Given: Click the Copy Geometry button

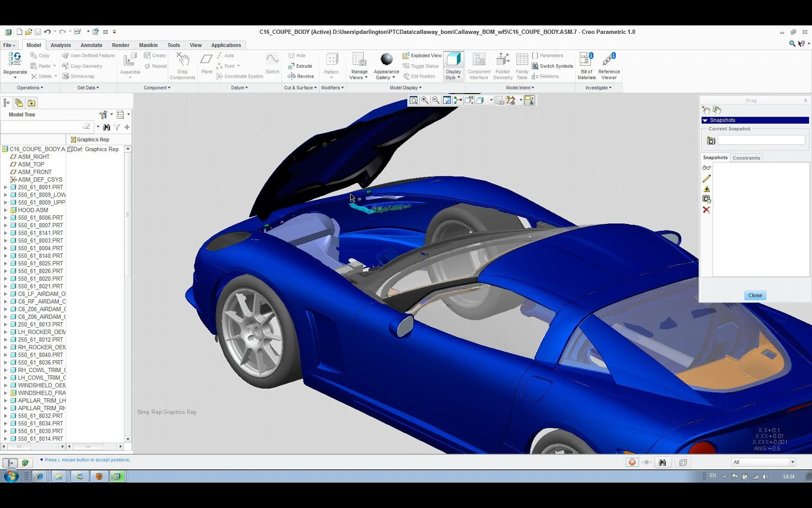Looking at the screenshot, I should 82,66.
